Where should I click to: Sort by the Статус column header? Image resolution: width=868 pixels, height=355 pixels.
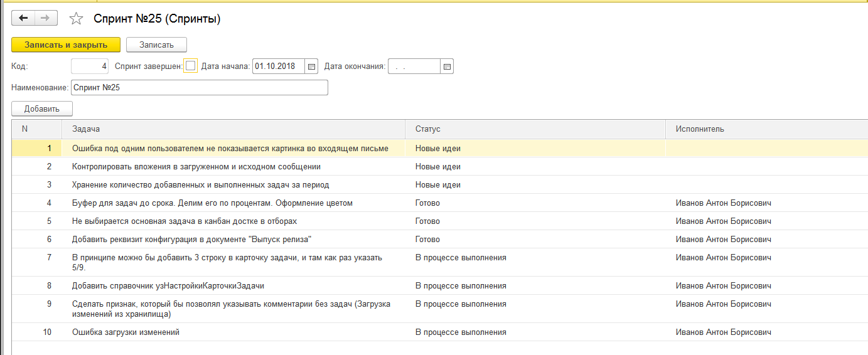pos(535,129)
